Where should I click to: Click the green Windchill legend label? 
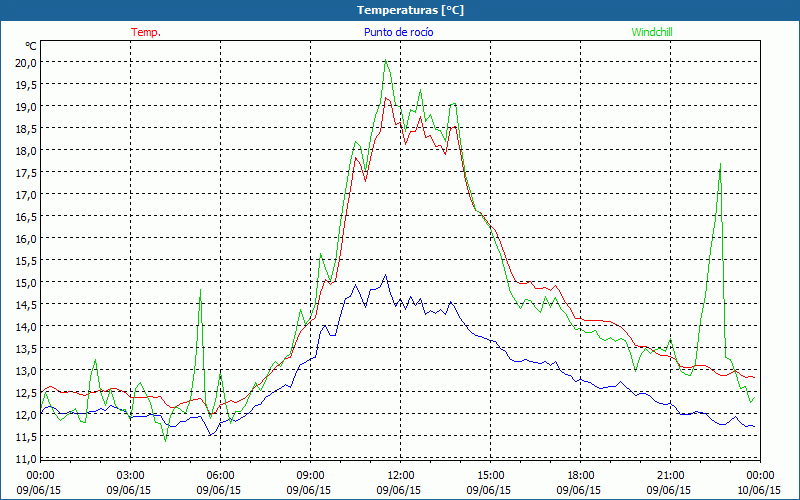pyautogui.click(x=652, y=32)
